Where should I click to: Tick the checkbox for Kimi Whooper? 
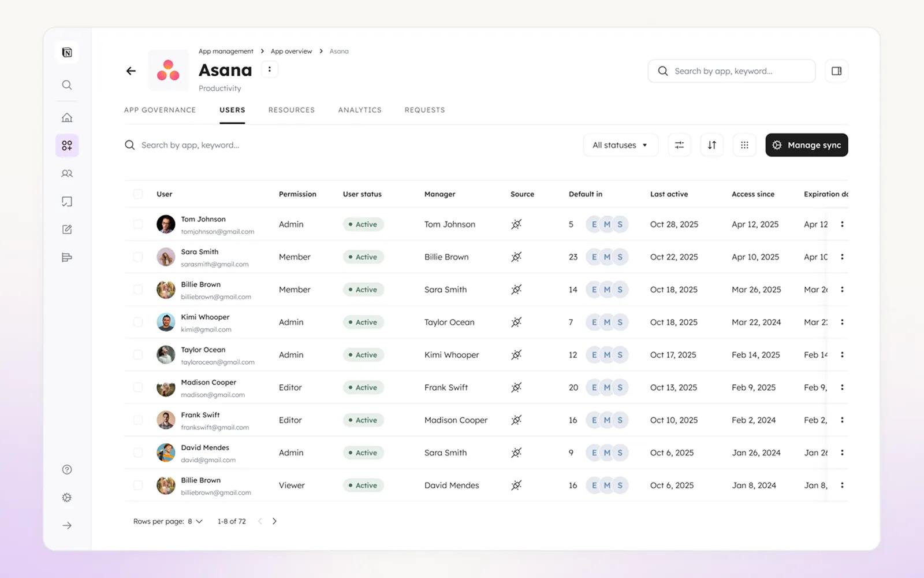(138, 322)
